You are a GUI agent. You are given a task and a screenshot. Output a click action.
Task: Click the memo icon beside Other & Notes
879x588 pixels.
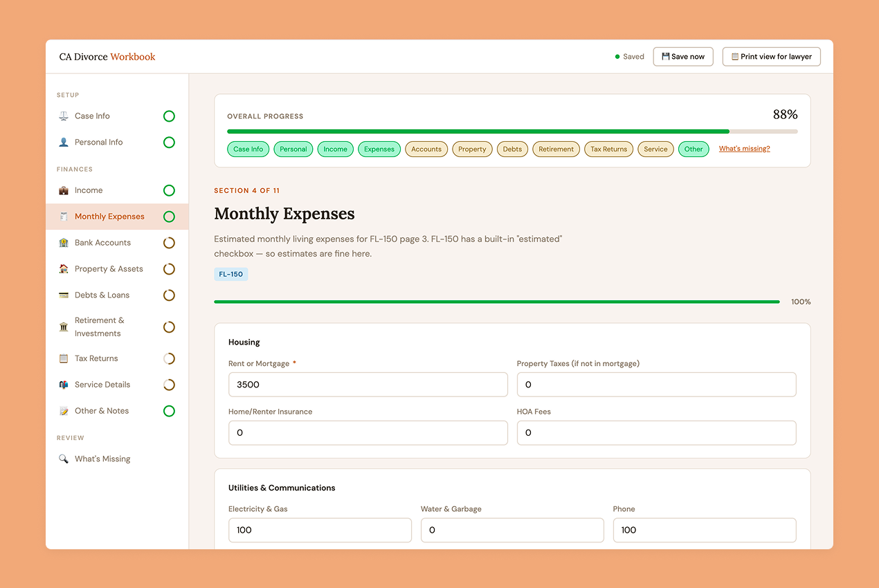click(64, 411)
